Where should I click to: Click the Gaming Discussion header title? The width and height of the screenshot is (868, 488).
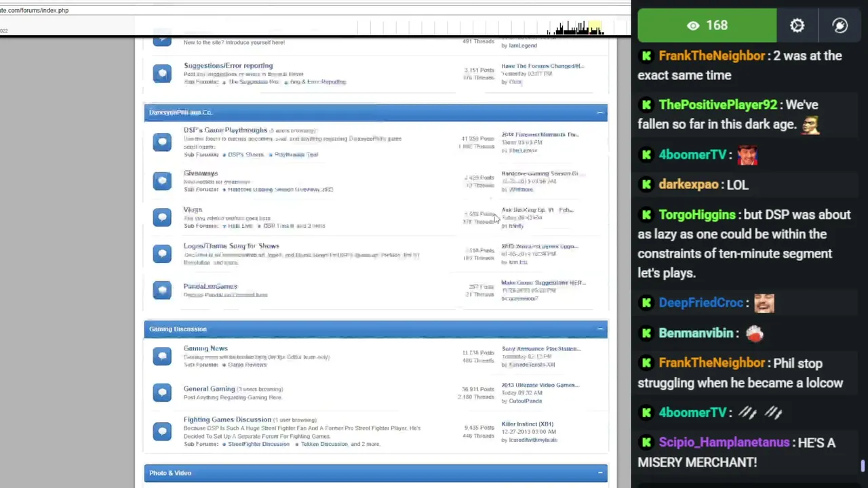click(x=178, y=329)
